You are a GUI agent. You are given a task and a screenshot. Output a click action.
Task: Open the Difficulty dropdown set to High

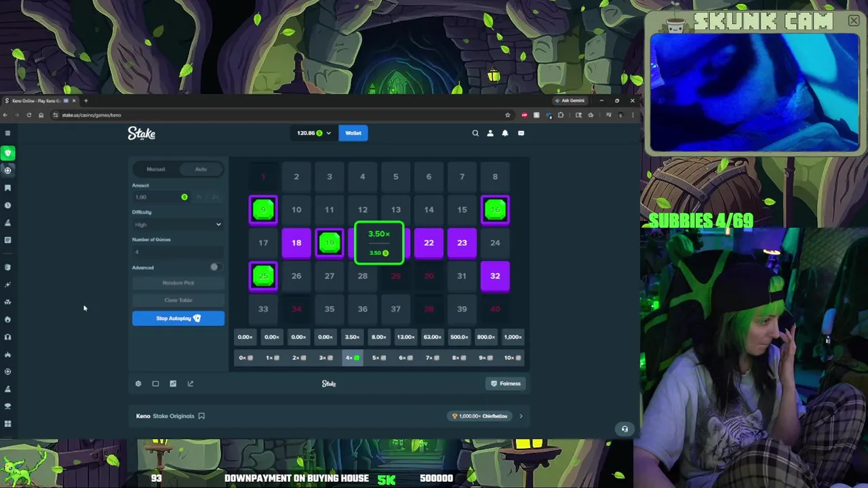click(178, 224)
